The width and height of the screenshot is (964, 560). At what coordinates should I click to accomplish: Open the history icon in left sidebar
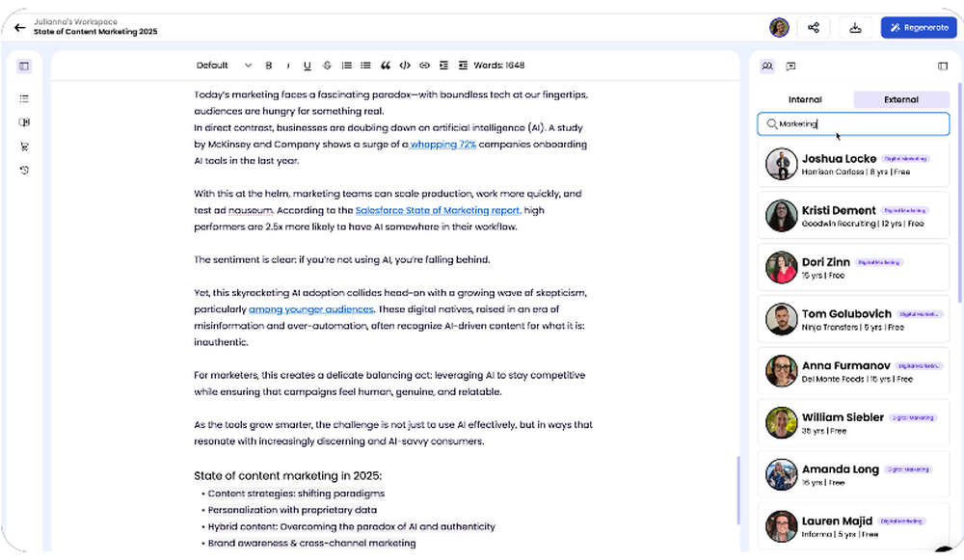[x=24, y=171]
